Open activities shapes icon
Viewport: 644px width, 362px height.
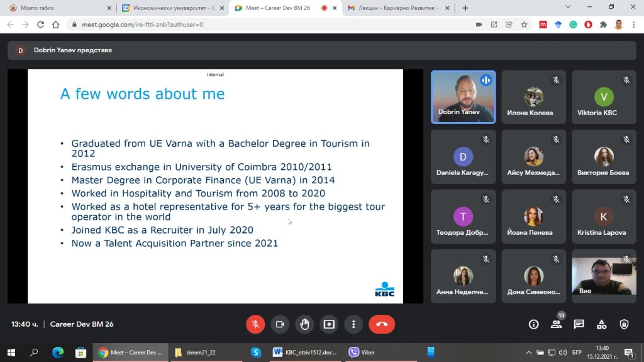pos(601,324)
